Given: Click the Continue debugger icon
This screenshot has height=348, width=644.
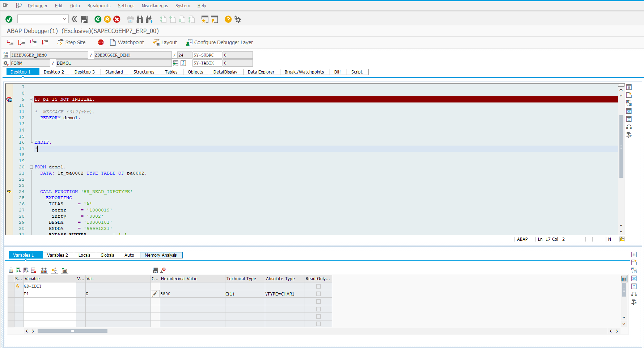Looking at the screenshot, I should (x=45, y=42).
